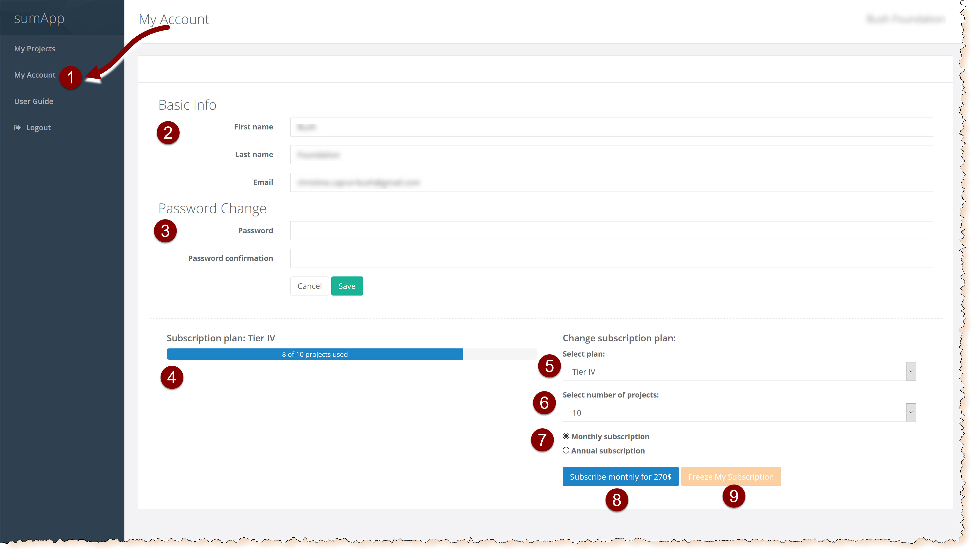Click Logout in the sidebar
Image resolution: width=980 pixels, height=558 pixels.
point(38,128)
